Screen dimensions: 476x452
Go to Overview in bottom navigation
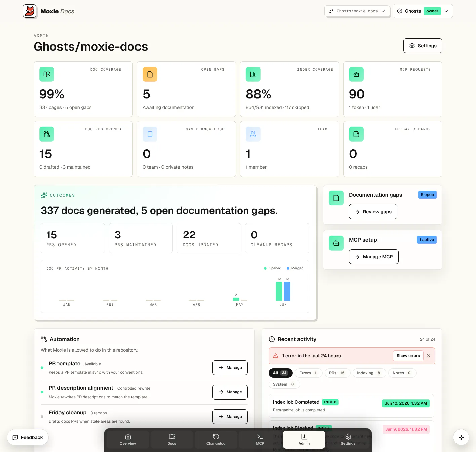(128, 439)
